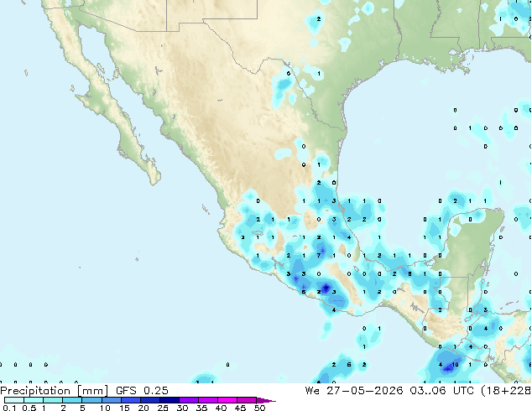Click the '25' legend scale value

tap(163, 408)
